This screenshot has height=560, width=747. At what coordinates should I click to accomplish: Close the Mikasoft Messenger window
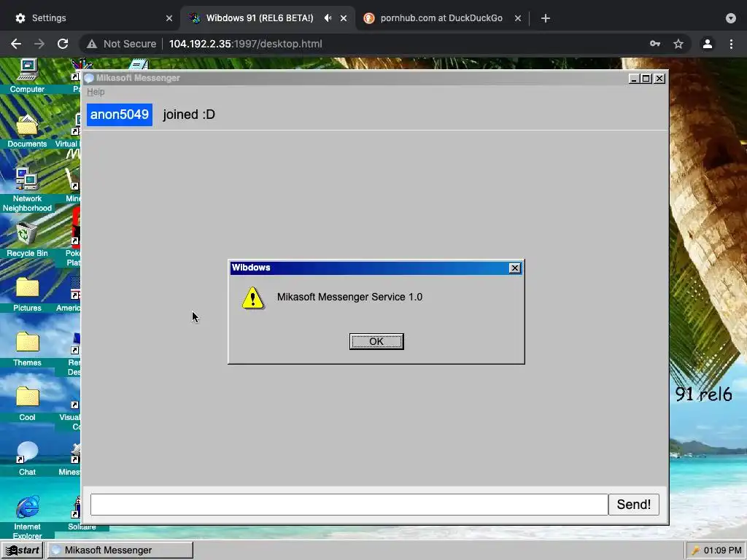point(659,79)
